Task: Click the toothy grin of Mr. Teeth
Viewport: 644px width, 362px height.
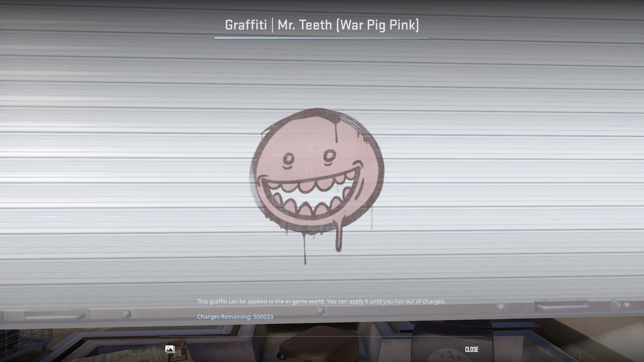Action: (x=310, y=196)
